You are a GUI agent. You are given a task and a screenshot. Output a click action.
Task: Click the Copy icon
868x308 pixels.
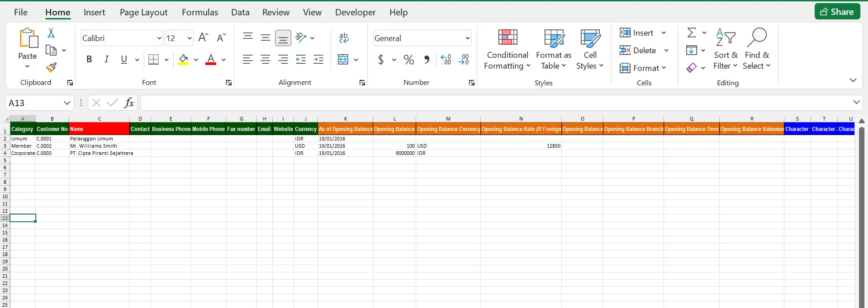51,50
